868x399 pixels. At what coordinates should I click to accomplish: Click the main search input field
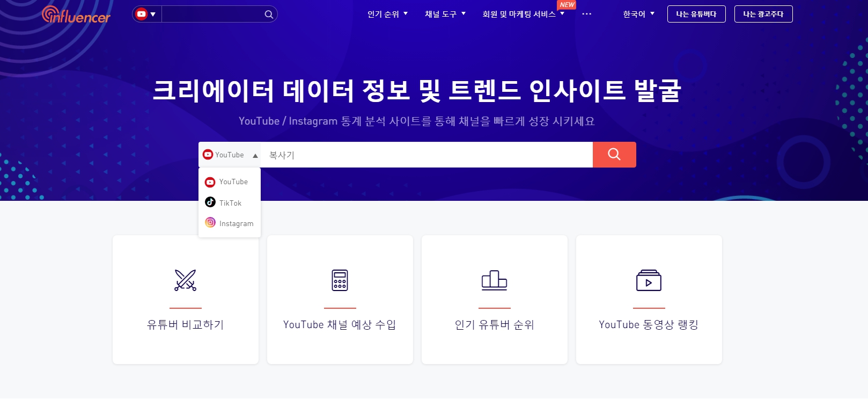pos(426,155)
